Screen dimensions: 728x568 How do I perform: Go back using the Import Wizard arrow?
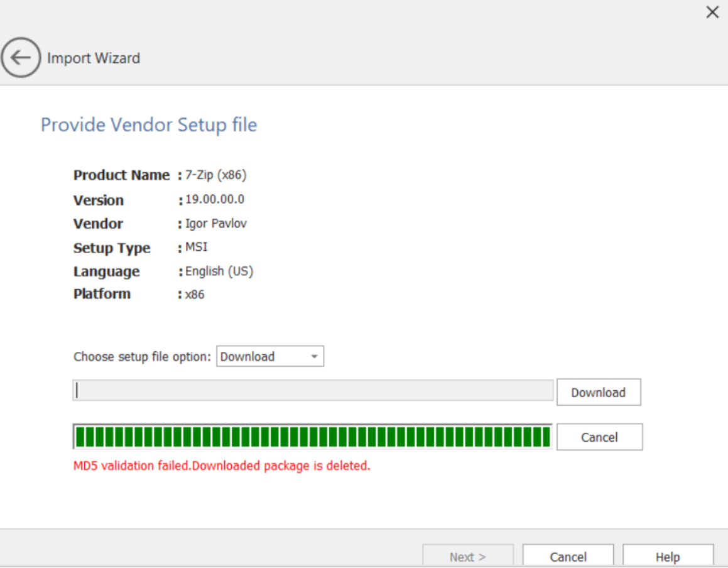pyautogui.click(x=21, y=58)
